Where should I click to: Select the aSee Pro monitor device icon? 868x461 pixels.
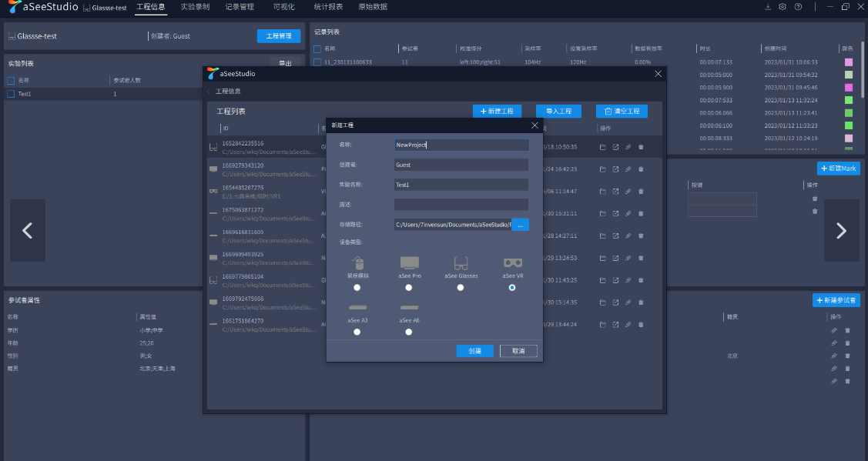click(x=409, y=262)
